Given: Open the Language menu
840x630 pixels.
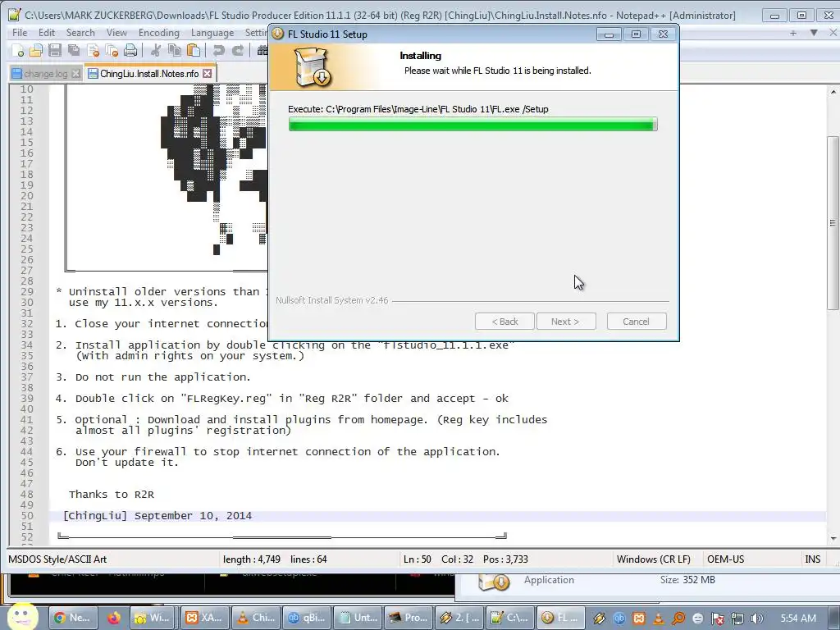Looking at the screenshot, I should [x=212, y=33].
